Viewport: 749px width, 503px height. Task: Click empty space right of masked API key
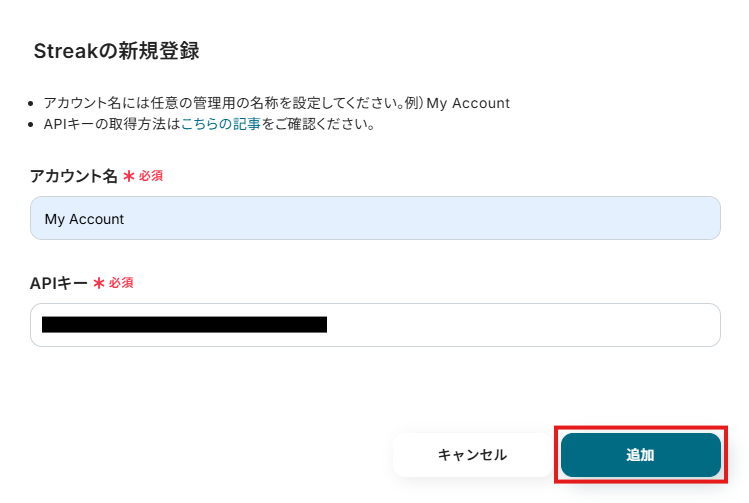[520, 324]
